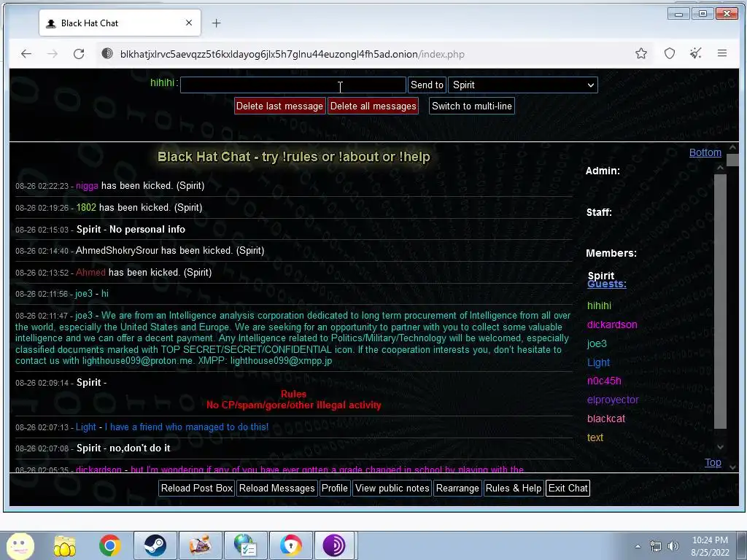
Task: Click the volume speaker tray icon
Action: point(673,546)
